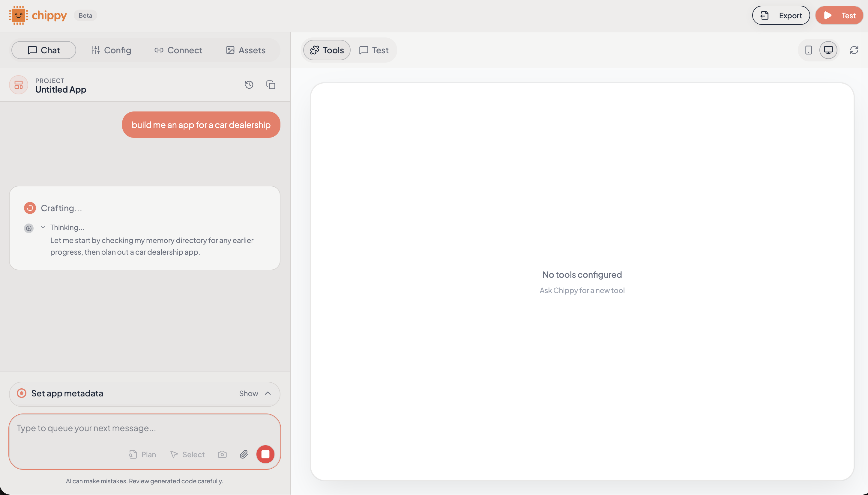Open version history clock icon

point(249,85)
